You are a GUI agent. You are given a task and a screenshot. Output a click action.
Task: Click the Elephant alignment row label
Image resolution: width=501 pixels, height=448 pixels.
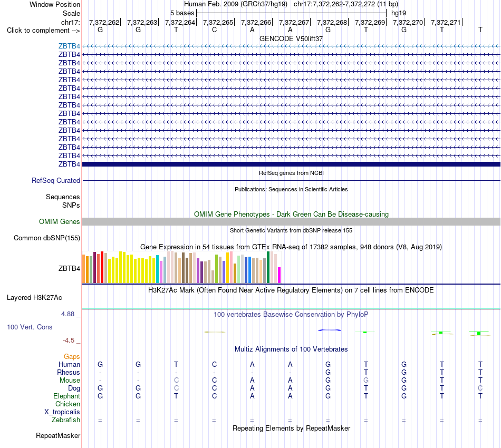66,396
